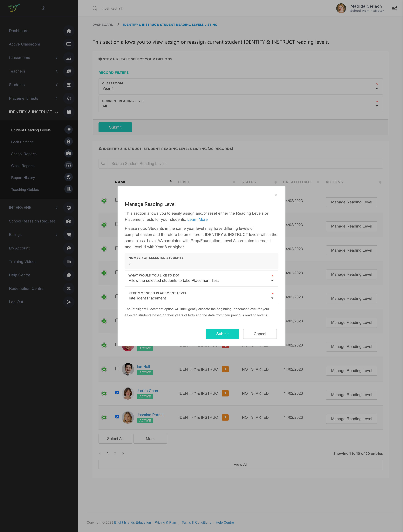
Task: Expand Ian Hall row with green plus
Action: [x=104, y=369]
